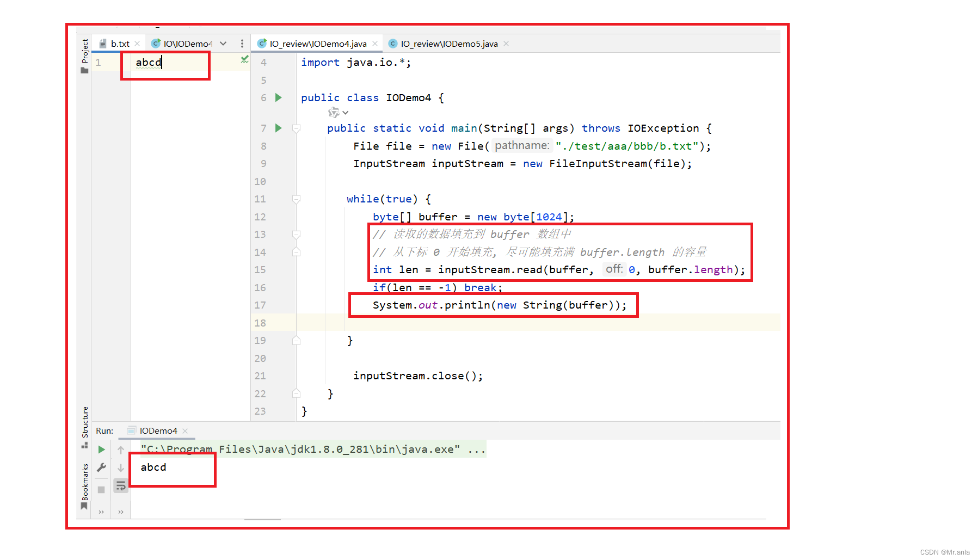Open the Bookmarks tool window

coord(85,487)
